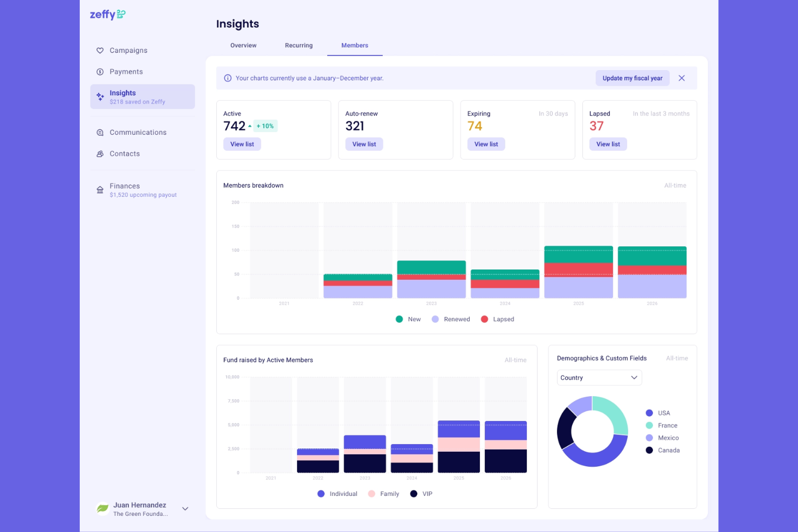Click the +10% growth badge
The width and height of the screenshot is (798, 532).
265,126
